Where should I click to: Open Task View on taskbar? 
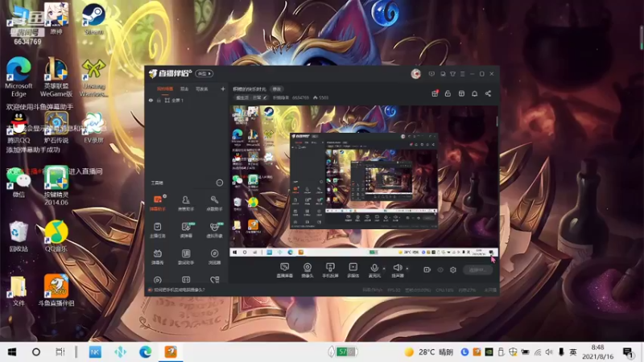coord(60,352)
